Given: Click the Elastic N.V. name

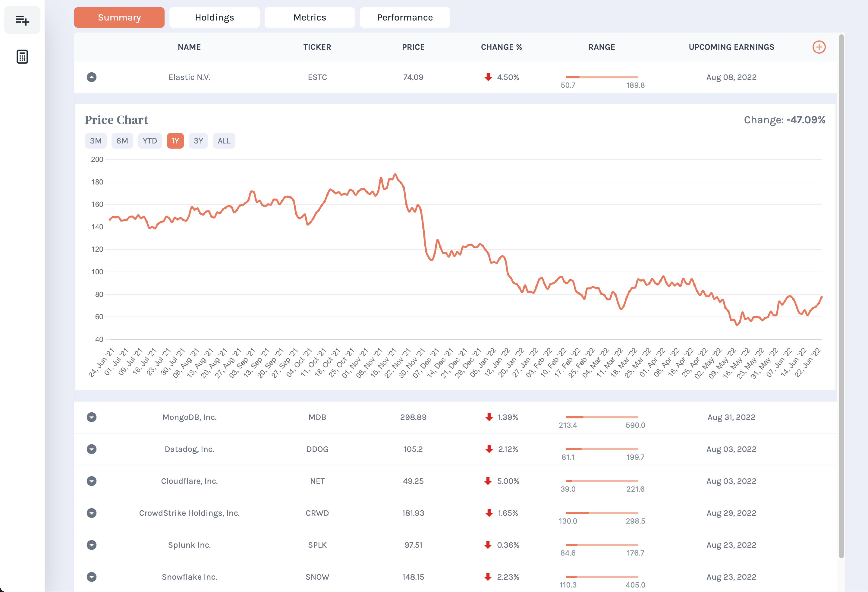Looking at the screenshot, I should 189,77.
